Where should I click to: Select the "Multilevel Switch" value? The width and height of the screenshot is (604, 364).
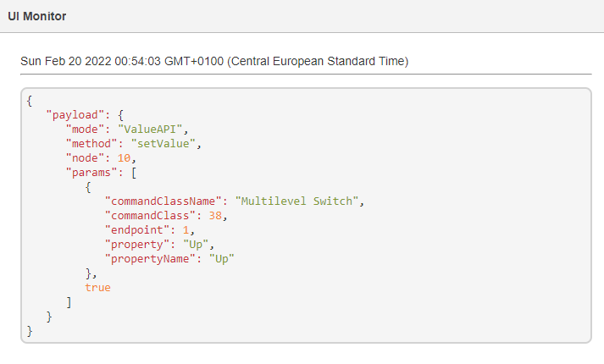click(296, 201)
